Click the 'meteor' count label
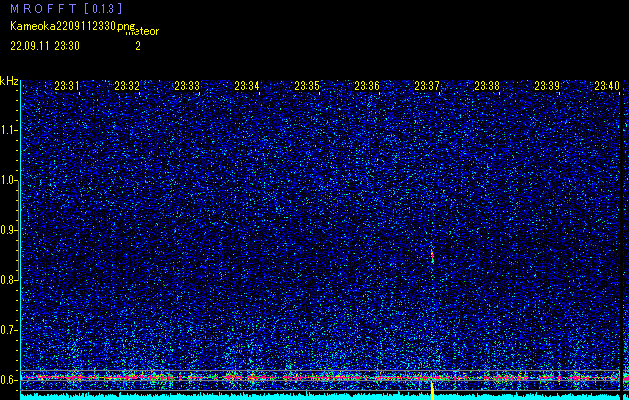The height and width of the screenshot is (400, 629). point(142,32)
